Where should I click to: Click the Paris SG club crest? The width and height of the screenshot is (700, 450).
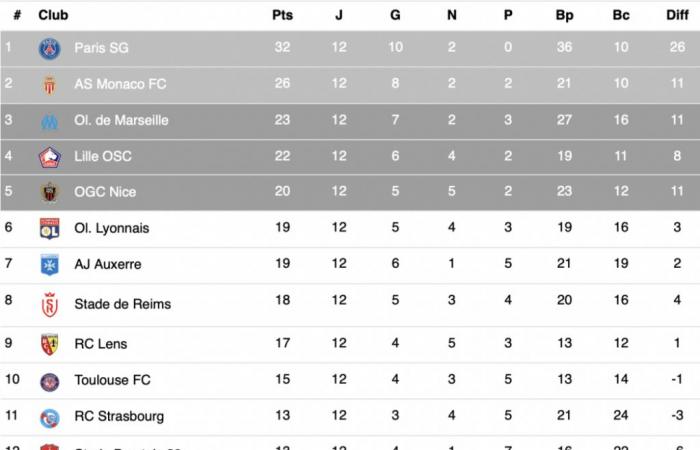(49, 48)
